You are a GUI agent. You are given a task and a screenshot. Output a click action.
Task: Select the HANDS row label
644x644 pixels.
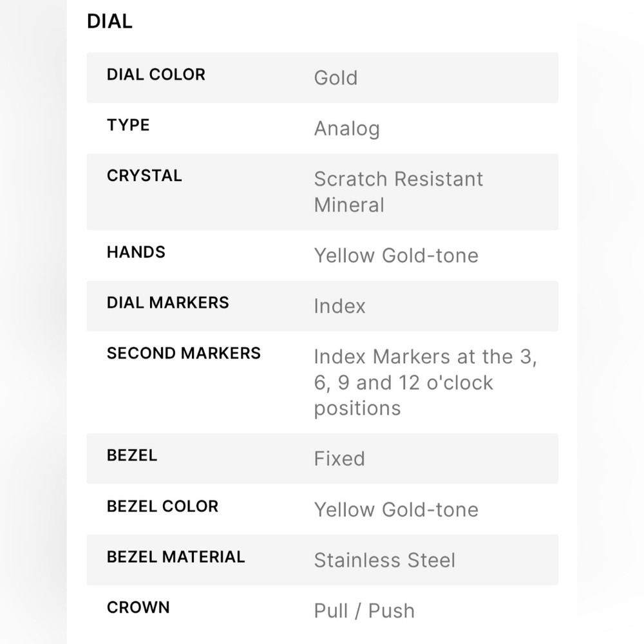point(136,252)
